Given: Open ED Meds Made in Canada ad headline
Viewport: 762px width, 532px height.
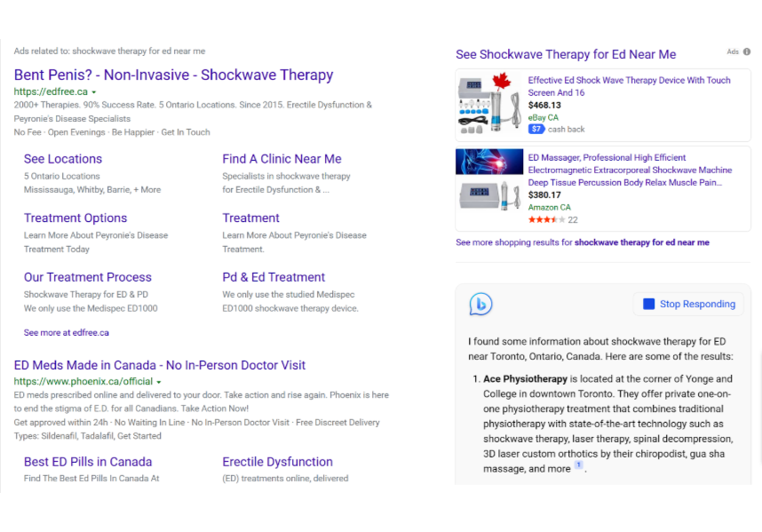Looking at the screenshot, I should point(159,365).
